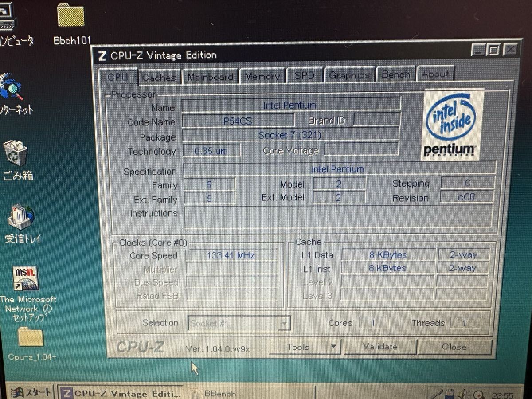532x399 pixels.
Task: Click the Threads count field
Action: pyautogui.click(x=465, y=323)
